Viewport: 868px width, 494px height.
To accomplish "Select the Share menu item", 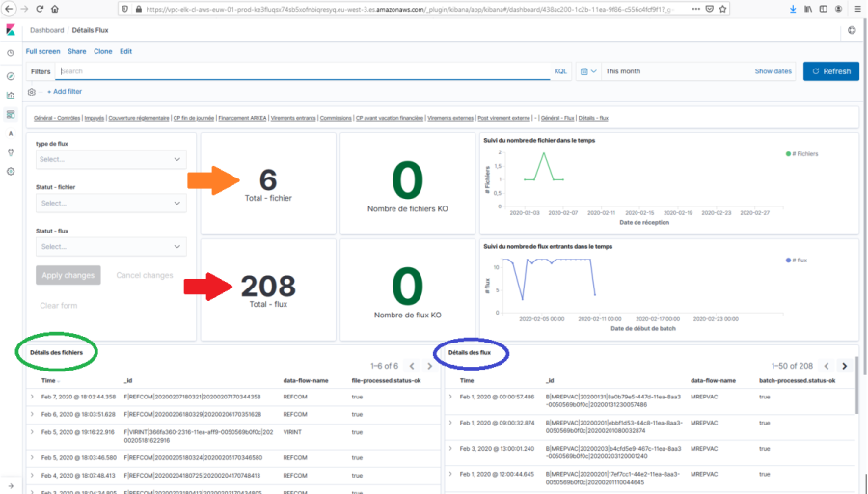I will click(76, 51).
